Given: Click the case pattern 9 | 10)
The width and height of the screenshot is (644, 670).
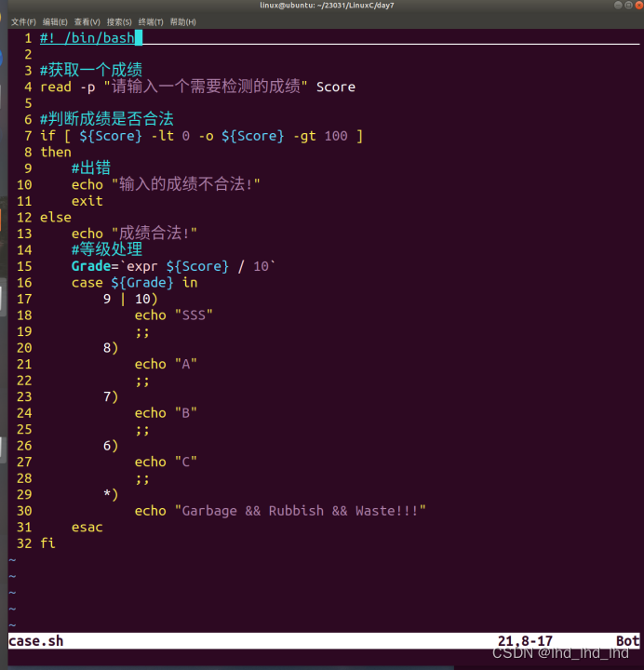Looking at the screenshot, I should tap(130, 299).
